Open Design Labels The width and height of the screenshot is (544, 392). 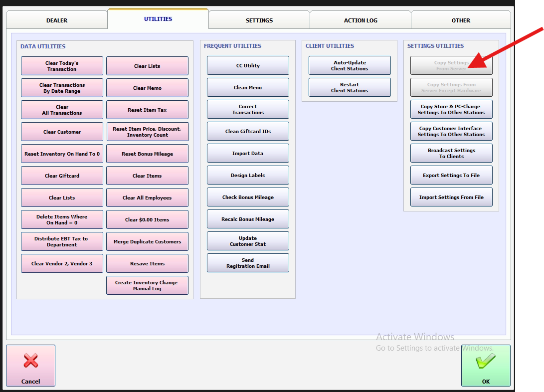(x=248, y=175)
